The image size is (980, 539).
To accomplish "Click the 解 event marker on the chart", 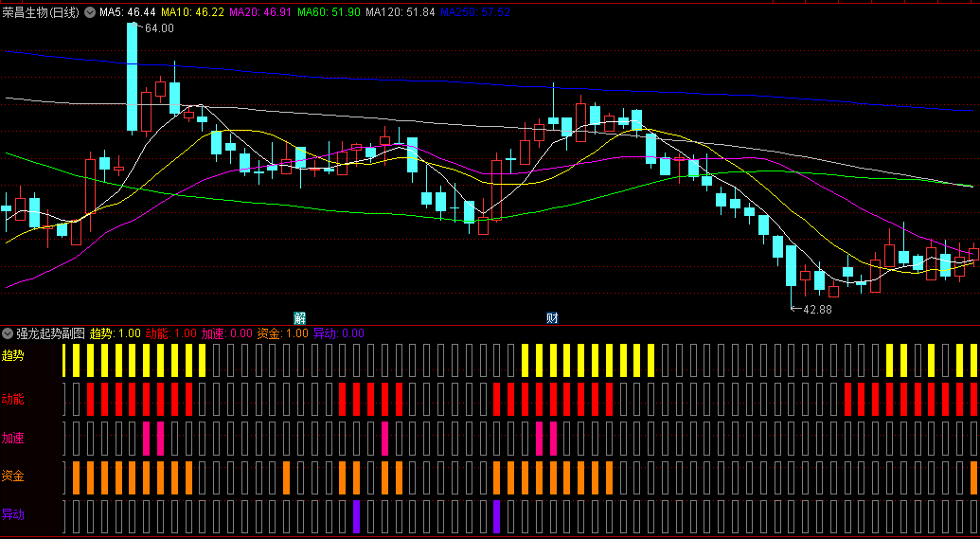I will (x=300, y=317).
